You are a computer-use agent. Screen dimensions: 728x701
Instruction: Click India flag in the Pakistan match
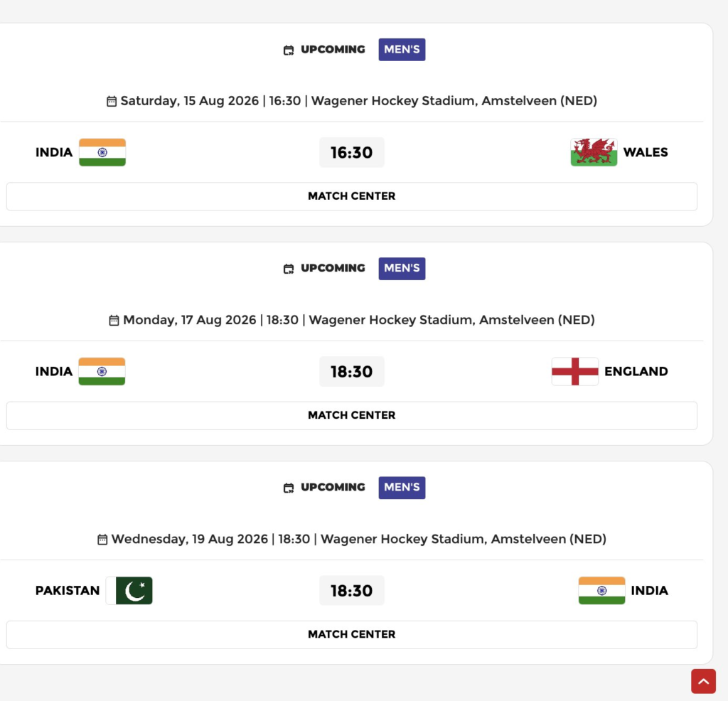(x=601, y=591)
